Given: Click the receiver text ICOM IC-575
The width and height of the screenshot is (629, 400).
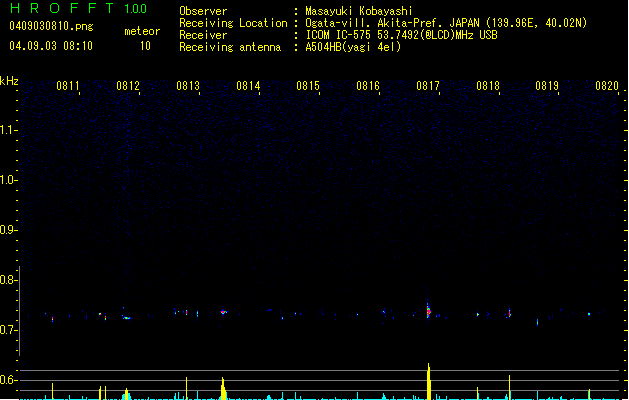Looking at the screenshot, I should pos(338,35).
